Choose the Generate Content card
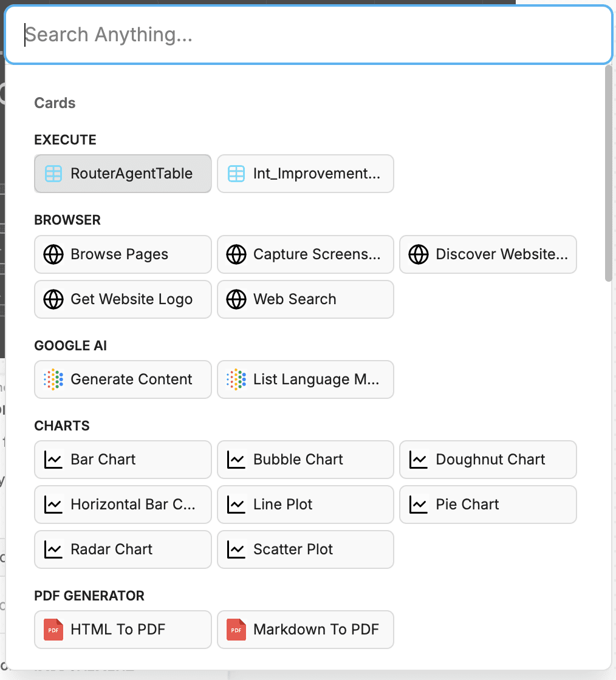The width and height of the screenshot is (616, 680). click(123, 379)
